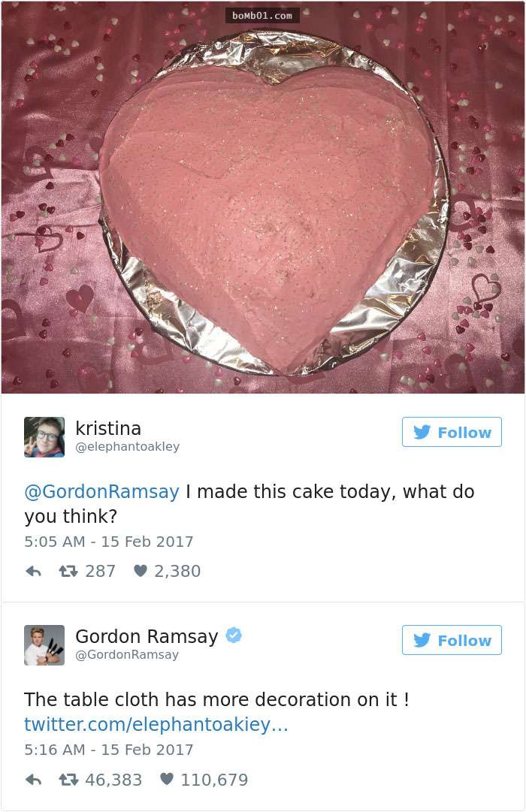Open the @GordonRamsay mention link
526x812 pixels.
pos(101,491)
